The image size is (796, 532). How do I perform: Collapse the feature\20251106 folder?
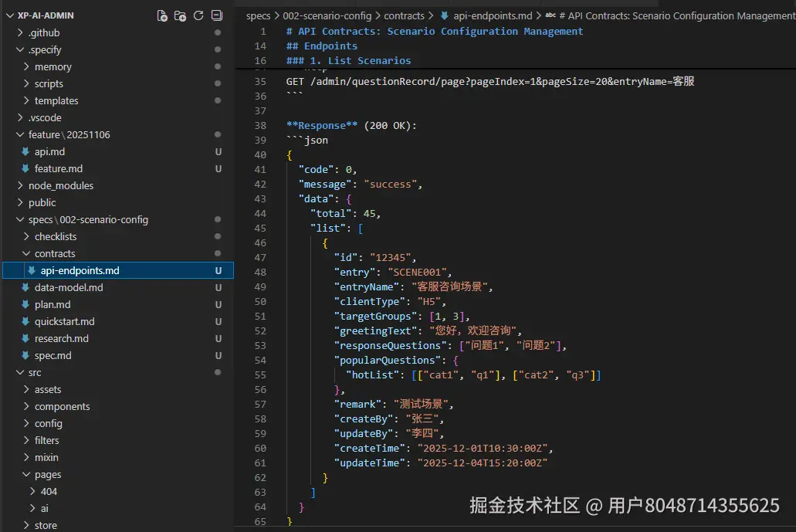(20, 134)
